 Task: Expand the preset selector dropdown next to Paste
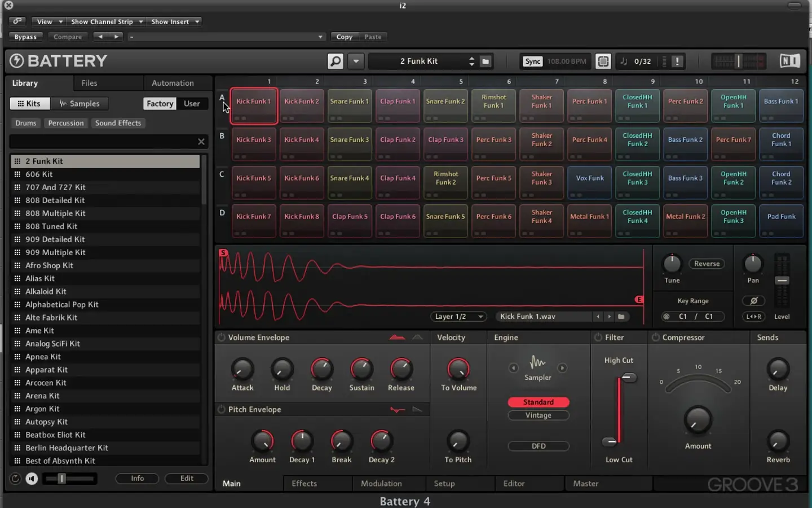(226, 37)
